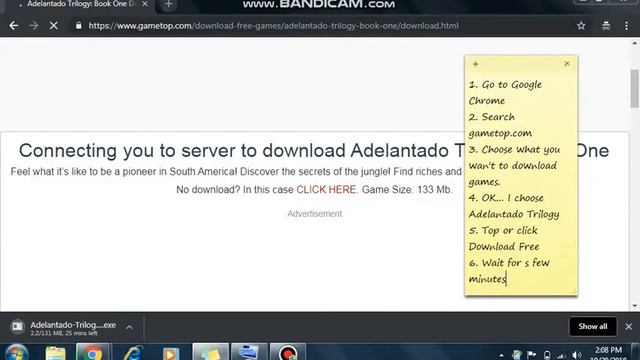This screenshot has height=360, width=640.
Task: Click the scrollbar down arrow
Action: pos(634,306)
